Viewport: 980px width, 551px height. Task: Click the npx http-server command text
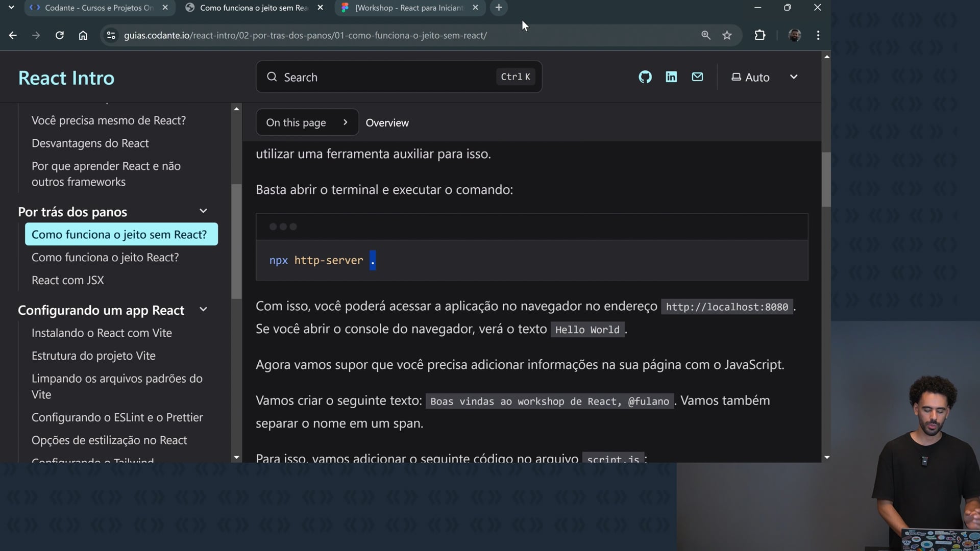click(x=323, y=260)
